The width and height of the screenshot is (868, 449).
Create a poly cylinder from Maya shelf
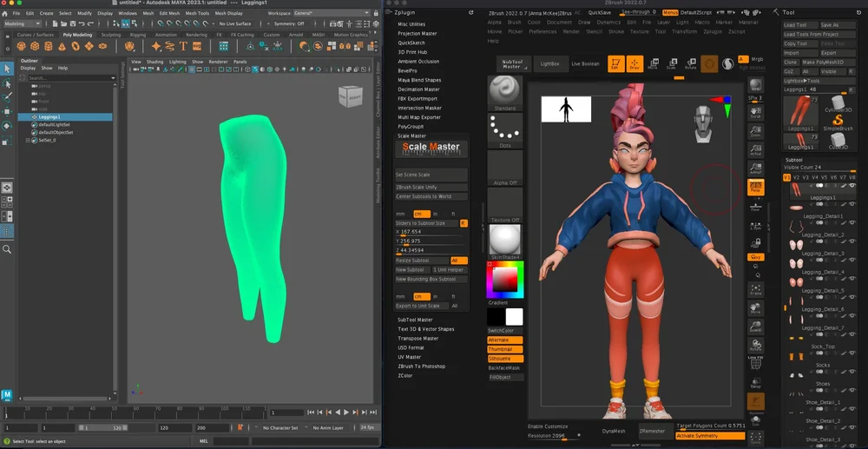(48, 47)
